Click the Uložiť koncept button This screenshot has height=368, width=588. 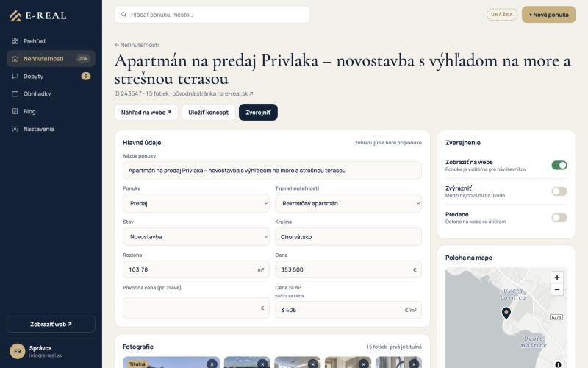(208, 113)
